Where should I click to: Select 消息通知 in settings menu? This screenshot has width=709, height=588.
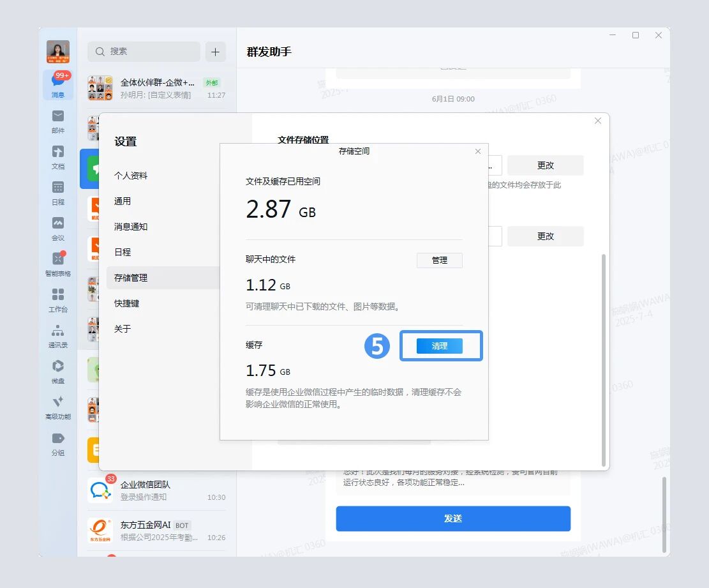pos(131,227)
